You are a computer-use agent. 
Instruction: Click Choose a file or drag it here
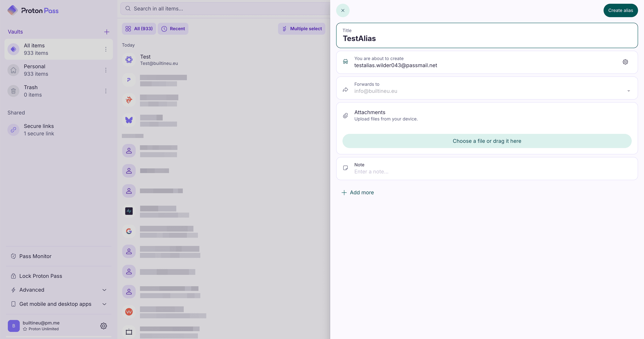click(487, 141)
